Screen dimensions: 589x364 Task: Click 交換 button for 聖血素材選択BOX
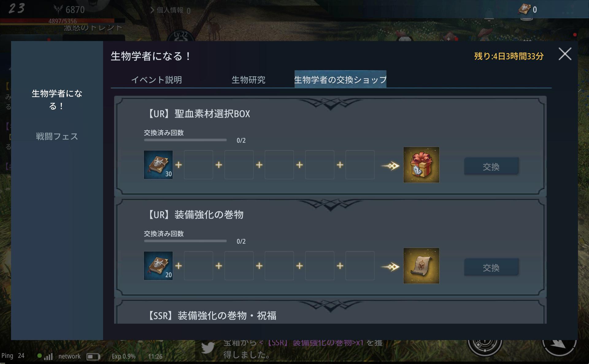(x=491, y=167)
